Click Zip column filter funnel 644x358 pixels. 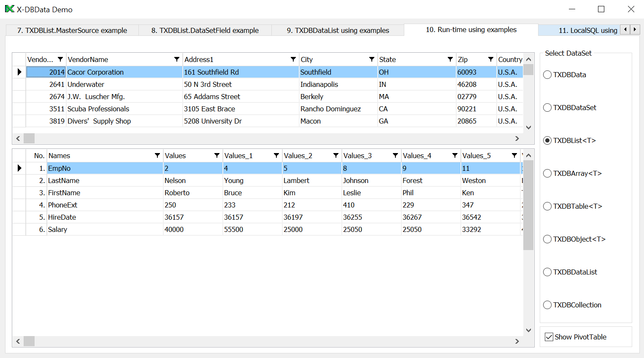tap(491, 59)
